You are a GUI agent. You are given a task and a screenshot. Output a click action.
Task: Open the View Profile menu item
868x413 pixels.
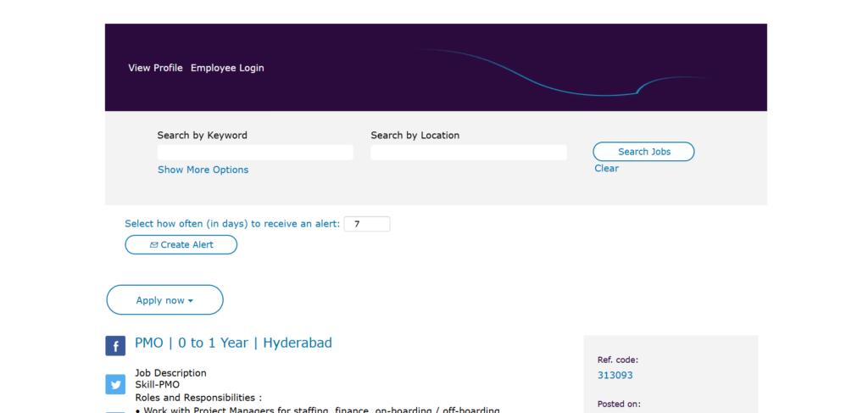(x=155, y=68)
